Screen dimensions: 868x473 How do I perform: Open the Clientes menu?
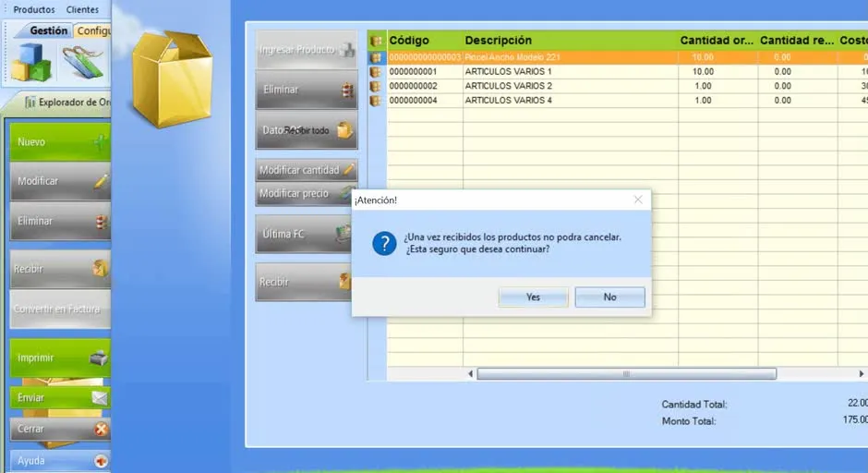pyautogui.click(x=82, y=9)
